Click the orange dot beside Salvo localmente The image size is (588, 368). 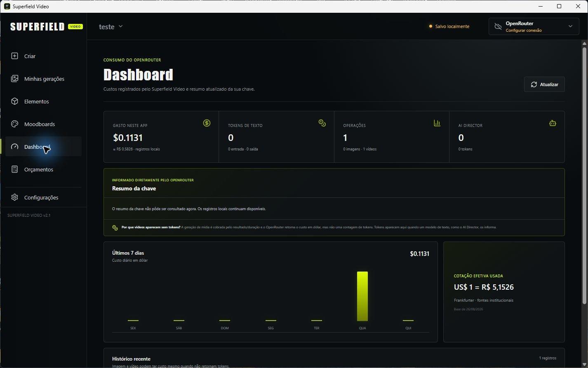click(x=430, y=26)
